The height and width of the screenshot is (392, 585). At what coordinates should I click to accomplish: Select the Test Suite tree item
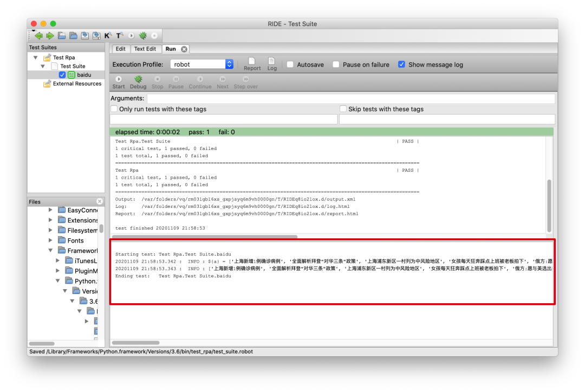[x=73, y=66]
